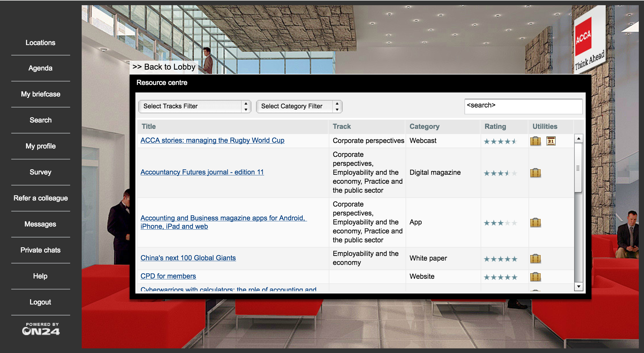Screen dimensions: 644x353
Task: Open Locations in the sidebar
Action: pyautogui.click(x=40, y=43)
